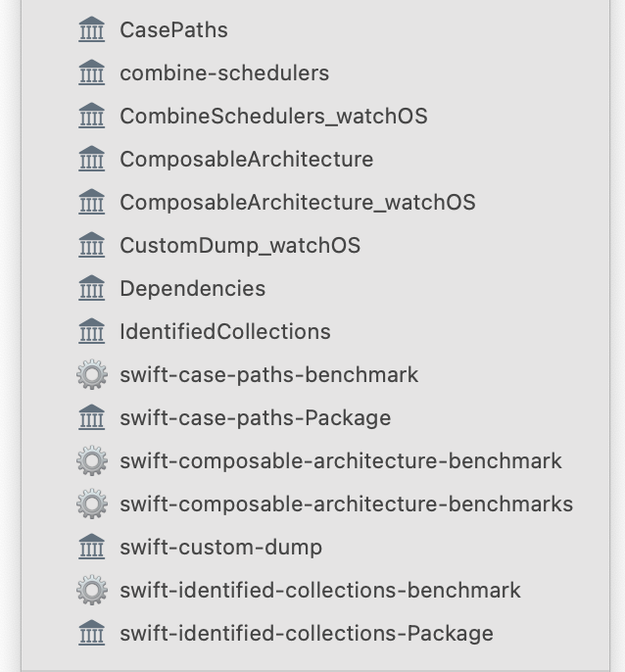Viewport: 625px width, 672px height.
Task: Pick the Dependencies scheme
Action: (x=315, y=288)
